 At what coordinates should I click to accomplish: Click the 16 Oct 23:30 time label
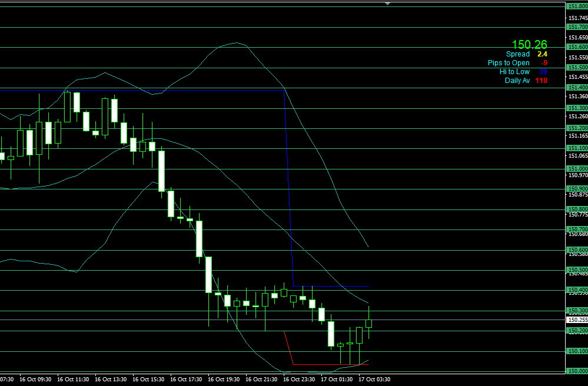(x=299, y=380)
